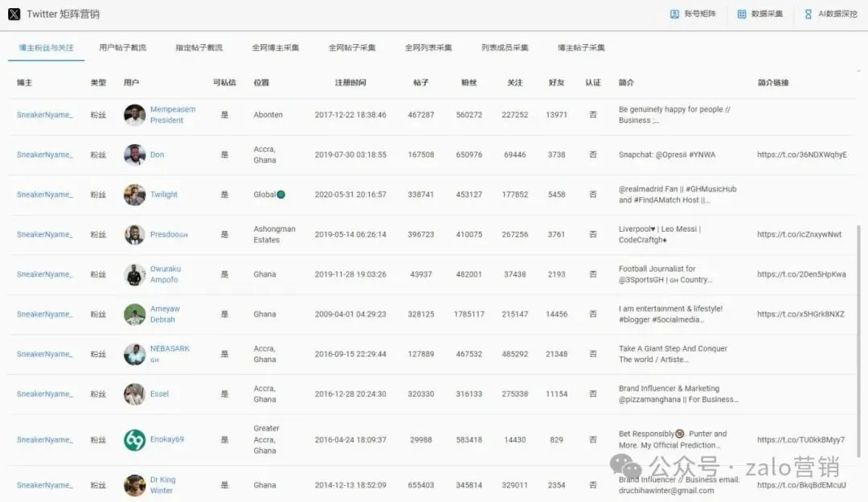
Task: Open the 博主帖子采集 tab
Action: coord(581,48)
